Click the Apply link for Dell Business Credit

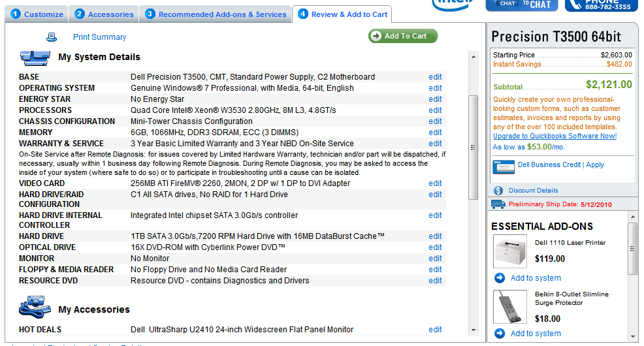pos(595,165)
